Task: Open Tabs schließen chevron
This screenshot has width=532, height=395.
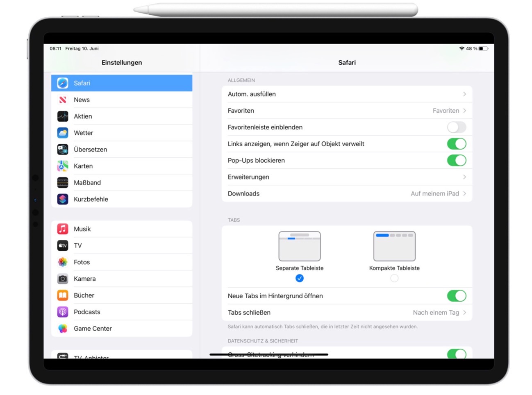Action: (464, 313)
